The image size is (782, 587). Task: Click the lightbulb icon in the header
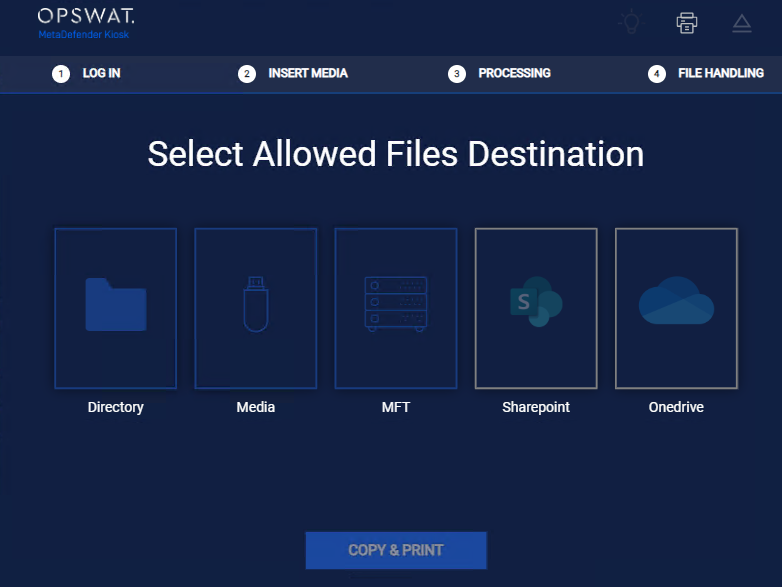[631, 22]
